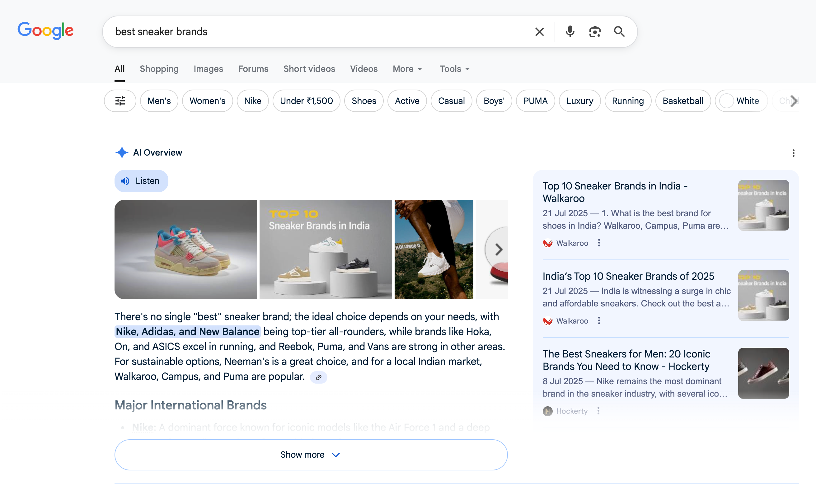Screen dimensions: 816x504
Task: Open the Forums tab
Action: 253,69
